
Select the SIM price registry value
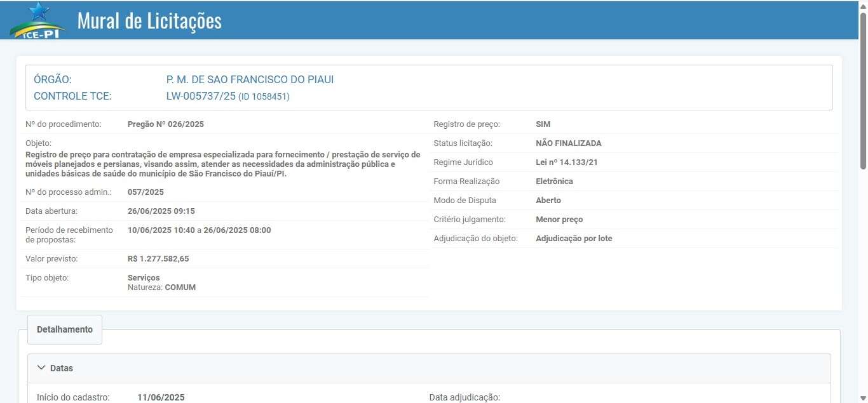pyautogui.click(x=543, y=124)
